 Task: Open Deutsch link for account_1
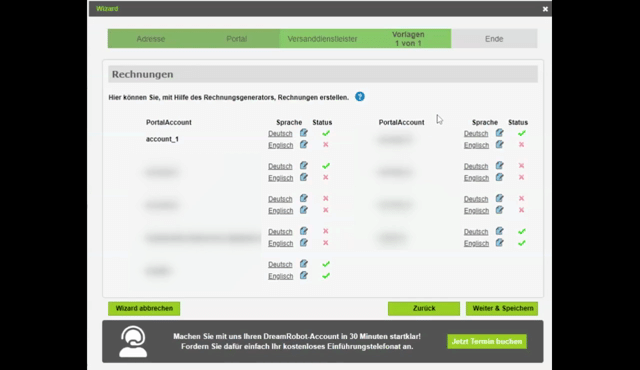[280, 133]
